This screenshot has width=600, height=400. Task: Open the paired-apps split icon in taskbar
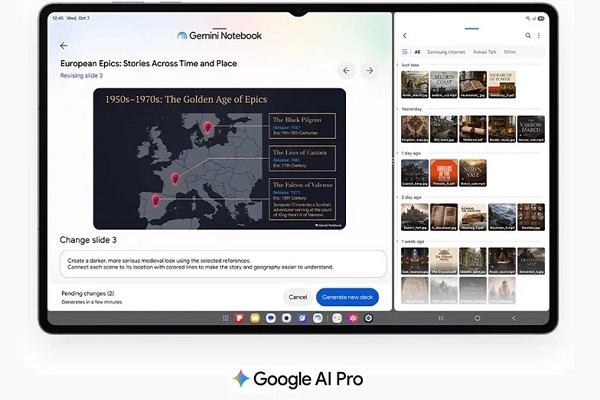[x=337, y=318]
